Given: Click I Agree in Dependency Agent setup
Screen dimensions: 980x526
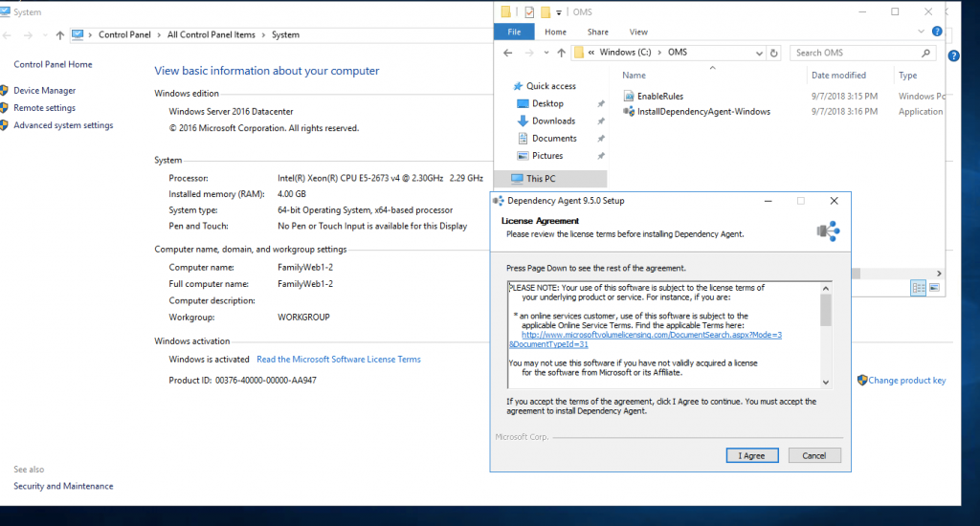Looking at the screenshot, I should [x=752, y=455].
